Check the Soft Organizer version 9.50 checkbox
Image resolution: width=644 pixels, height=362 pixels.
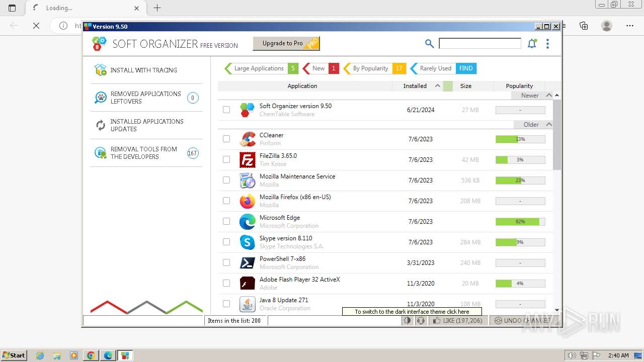tap(226, 110)
